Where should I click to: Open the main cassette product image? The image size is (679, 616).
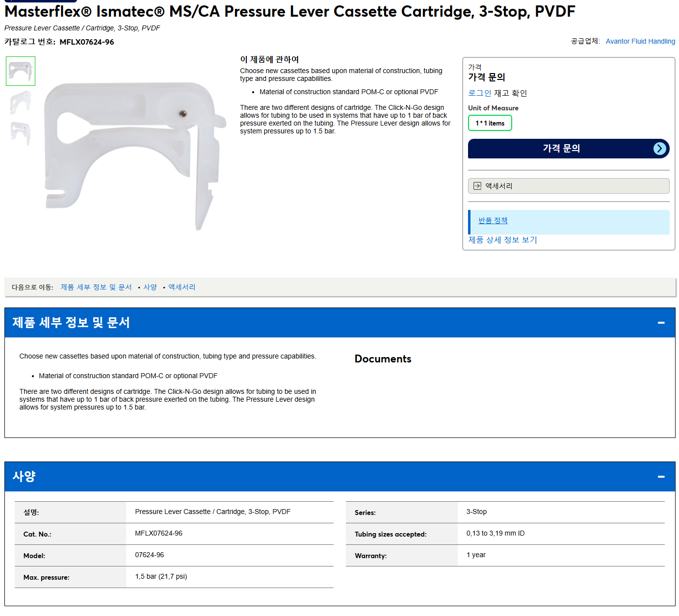(134, 156)
